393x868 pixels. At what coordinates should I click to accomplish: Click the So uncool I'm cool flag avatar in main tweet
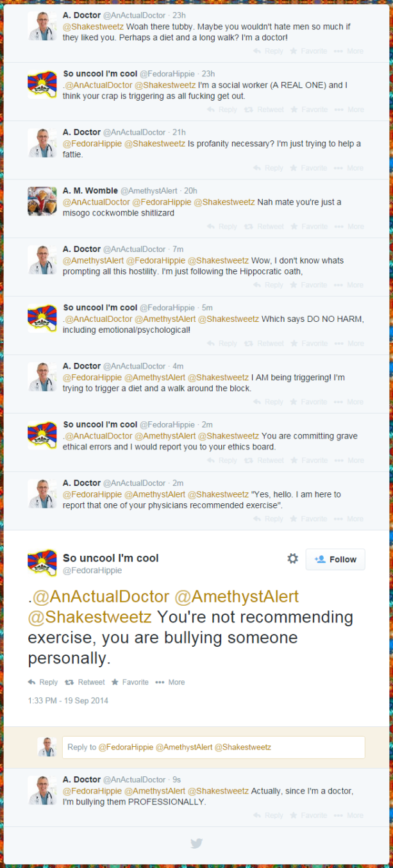(42, 562)
